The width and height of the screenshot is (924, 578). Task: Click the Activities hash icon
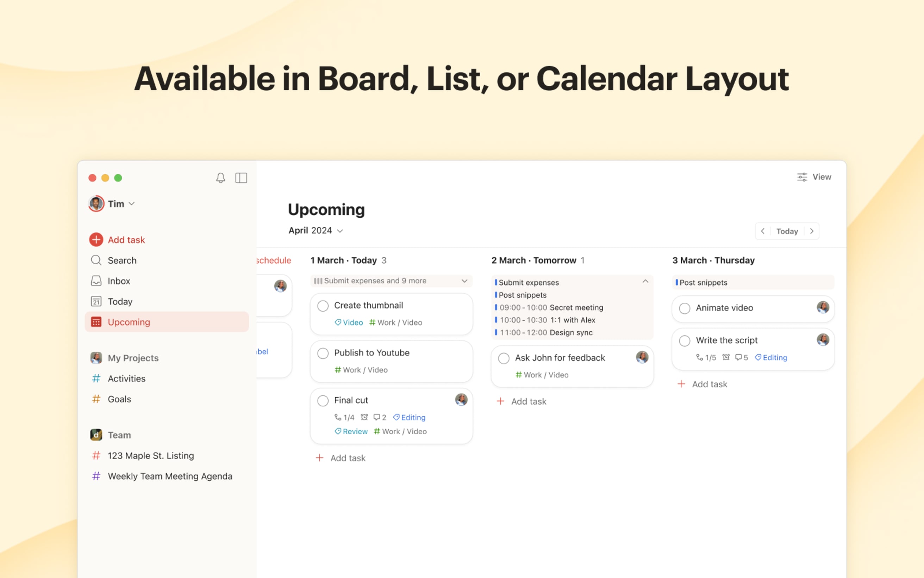96,379
